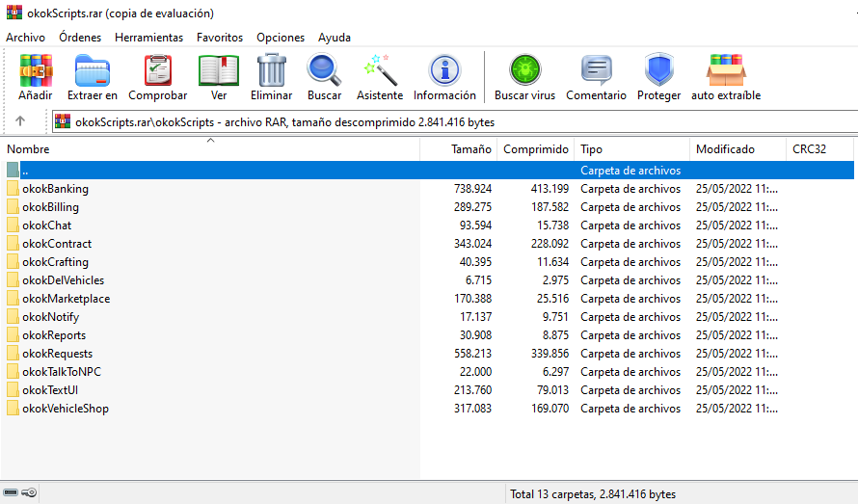Click the parent folder '..' icon
The image size is (858, 504).
(13, 171)
